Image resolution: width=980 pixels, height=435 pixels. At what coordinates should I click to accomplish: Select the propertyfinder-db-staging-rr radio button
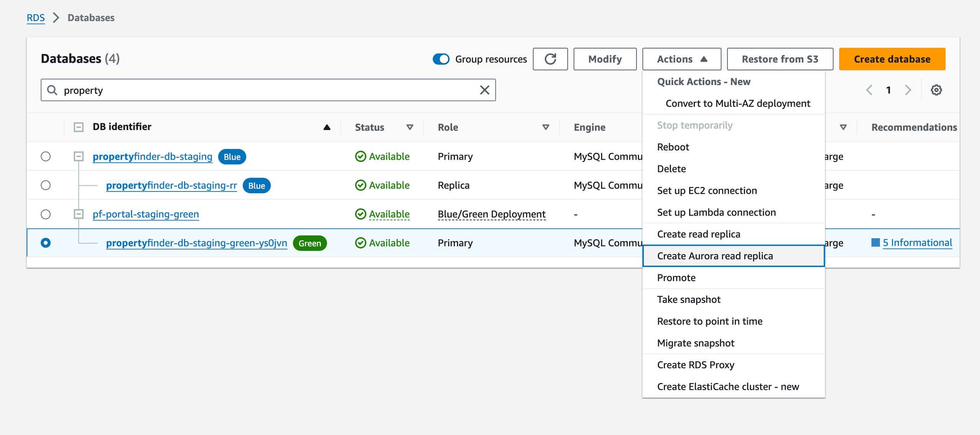tap(46, 185)
